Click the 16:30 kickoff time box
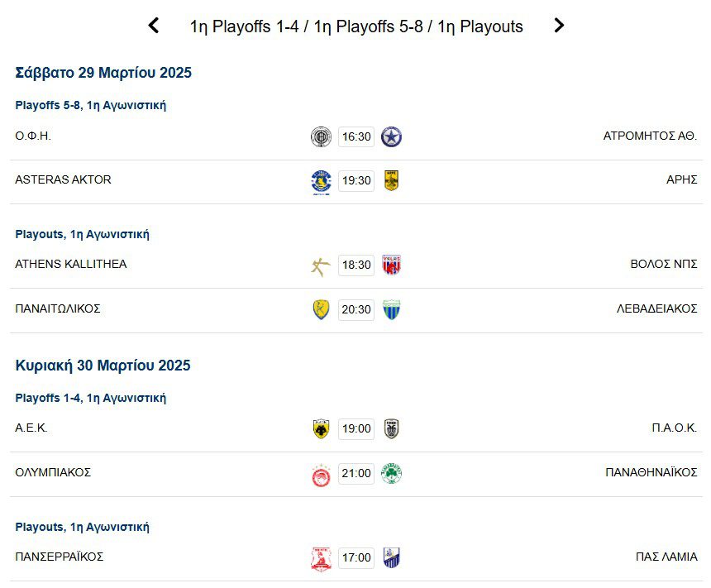Image resolution: width=711 pixels, height=588 pixels. coord(356,136)
